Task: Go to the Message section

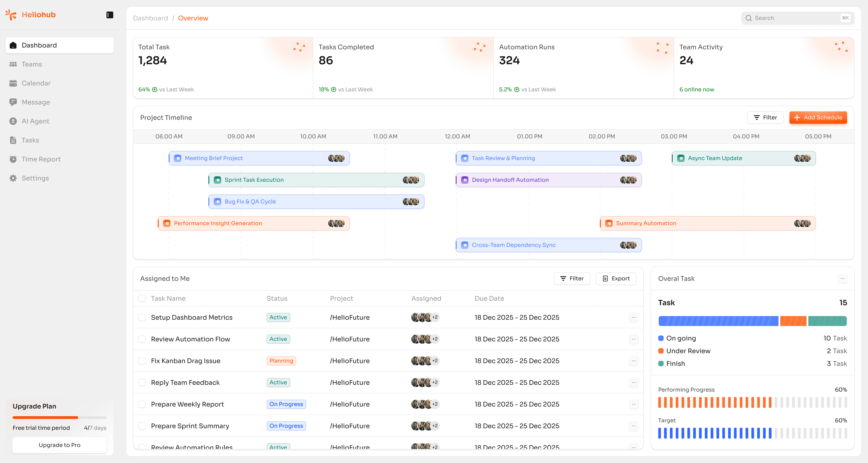Action: 36,102
